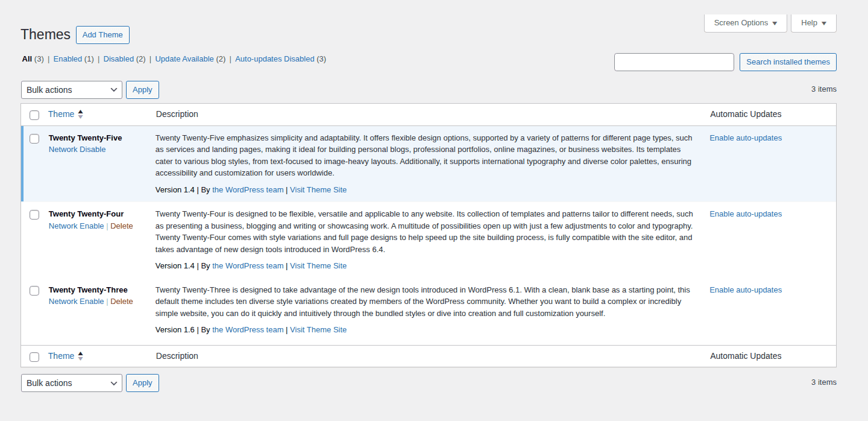This screenshot has height=421, width=868.
Task: Filter themes by Disabled
Action: coord(119,59)
